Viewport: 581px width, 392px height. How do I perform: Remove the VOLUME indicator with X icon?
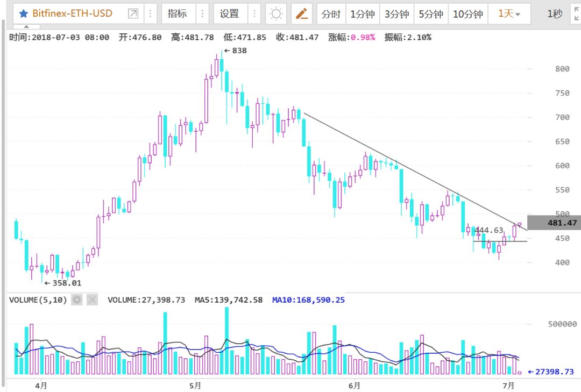pos(93,300)
